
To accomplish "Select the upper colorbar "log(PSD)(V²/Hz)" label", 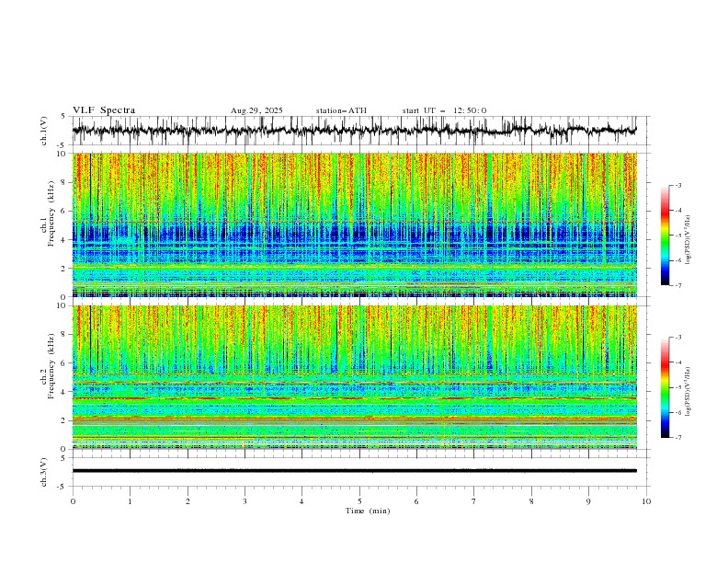I will [688, 240].
